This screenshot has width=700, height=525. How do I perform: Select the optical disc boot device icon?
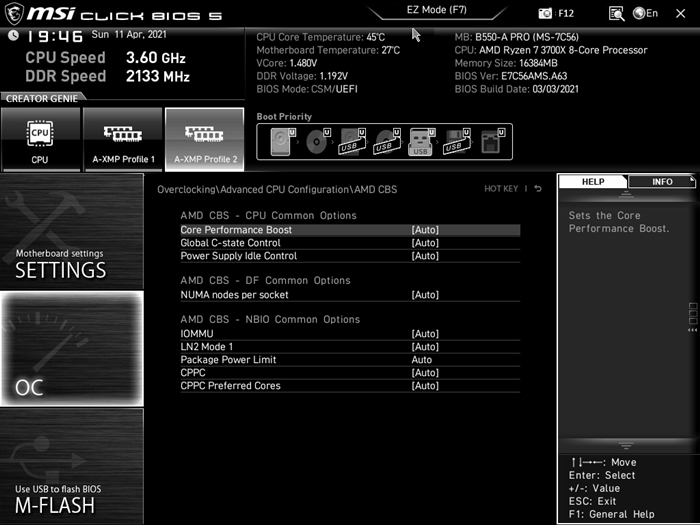click(318, 142)
